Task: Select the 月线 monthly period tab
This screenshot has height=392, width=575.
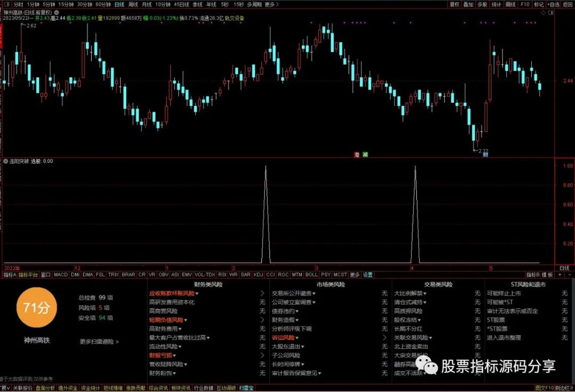Action: 147,4
